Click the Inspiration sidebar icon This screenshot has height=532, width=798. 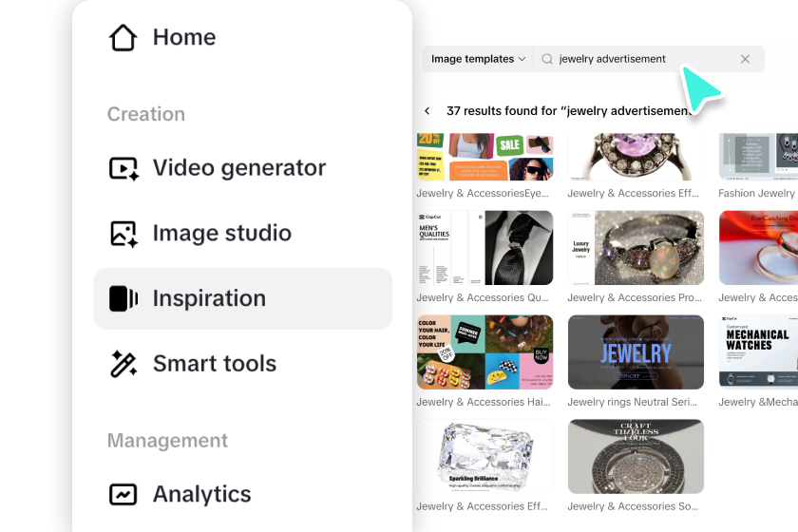click(123, 298)
